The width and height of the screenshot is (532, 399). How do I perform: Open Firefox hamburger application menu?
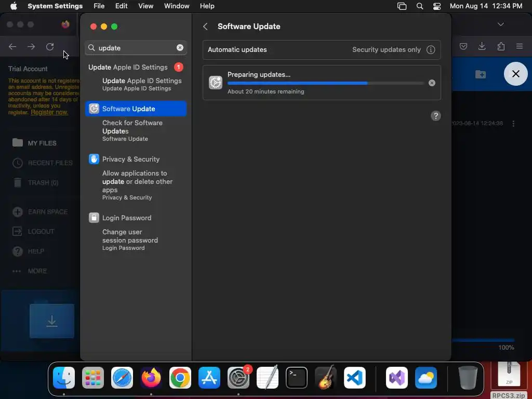(520, 46)
